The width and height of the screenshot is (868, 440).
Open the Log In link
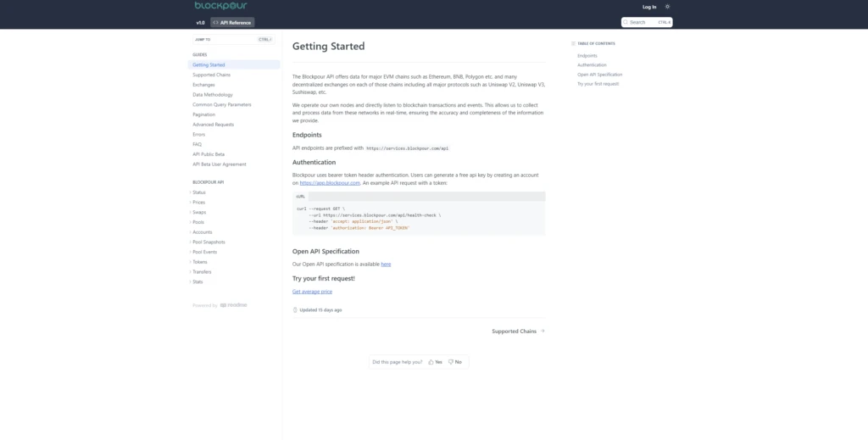click(648, 7)
